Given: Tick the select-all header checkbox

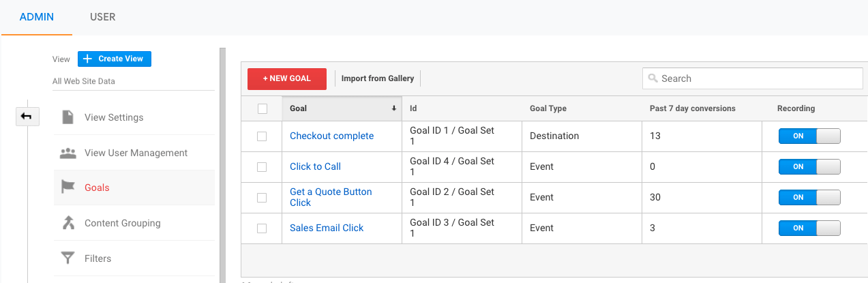Looking at the screenshot, I should [x=262, y=108].
